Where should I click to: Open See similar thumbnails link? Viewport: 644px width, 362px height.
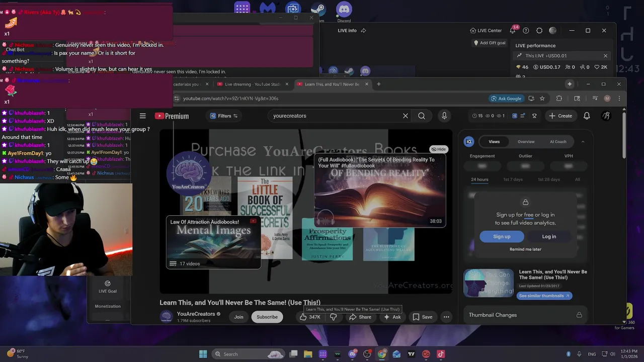click(x=543, y=296)
